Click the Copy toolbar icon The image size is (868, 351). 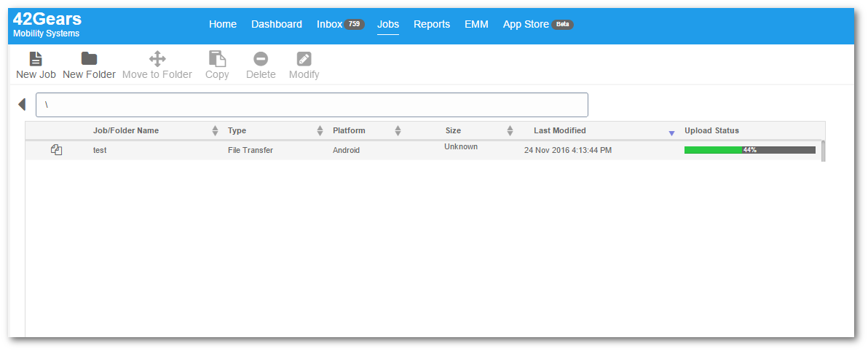pyautogui.click(x=217, y=59)
